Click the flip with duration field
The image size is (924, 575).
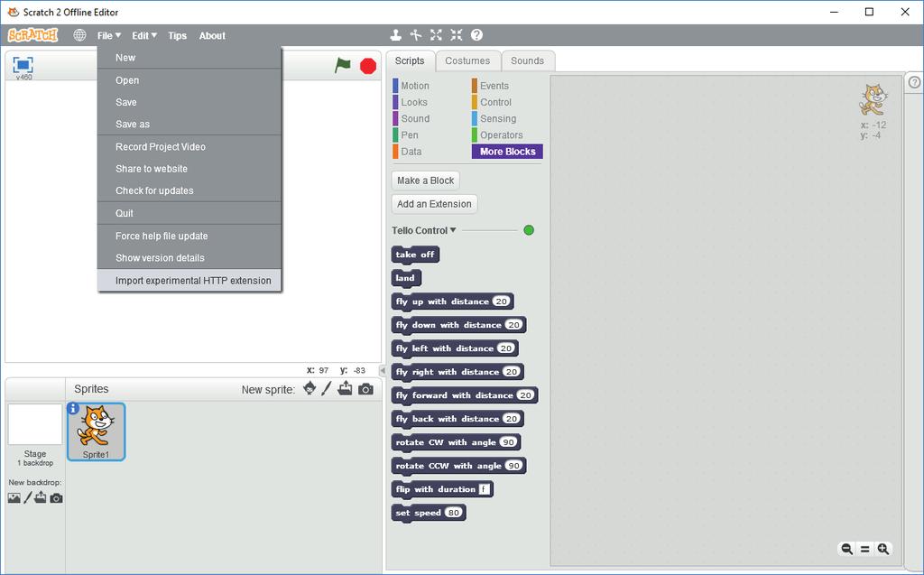point(484,489)
